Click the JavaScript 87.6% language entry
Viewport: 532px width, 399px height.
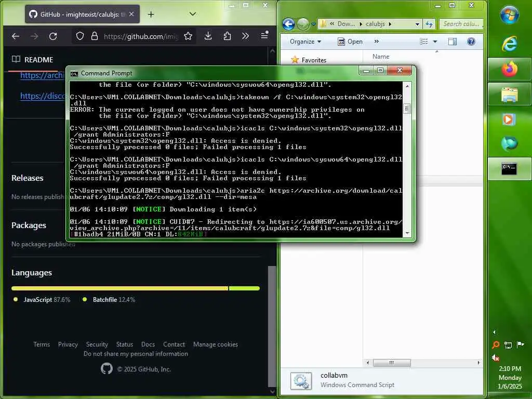tap(42, 300)
